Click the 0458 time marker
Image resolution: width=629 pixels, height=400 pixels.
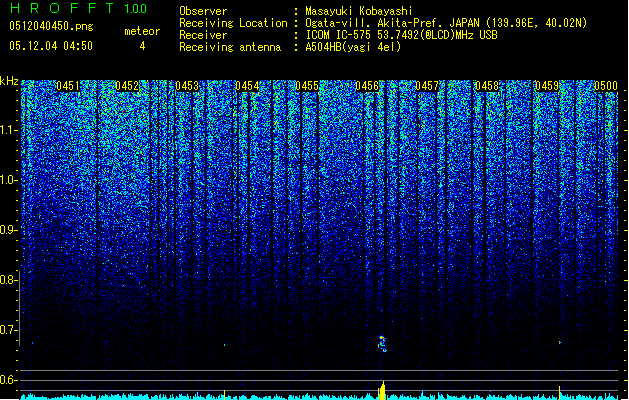tap(487, 86)
